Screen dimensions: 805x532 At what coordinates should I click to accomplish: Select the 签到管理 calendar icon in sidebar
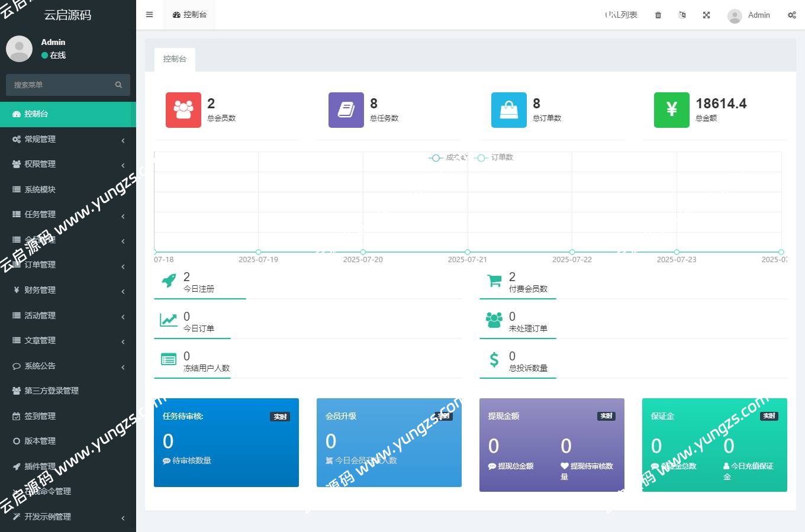(x=17, y=415)
